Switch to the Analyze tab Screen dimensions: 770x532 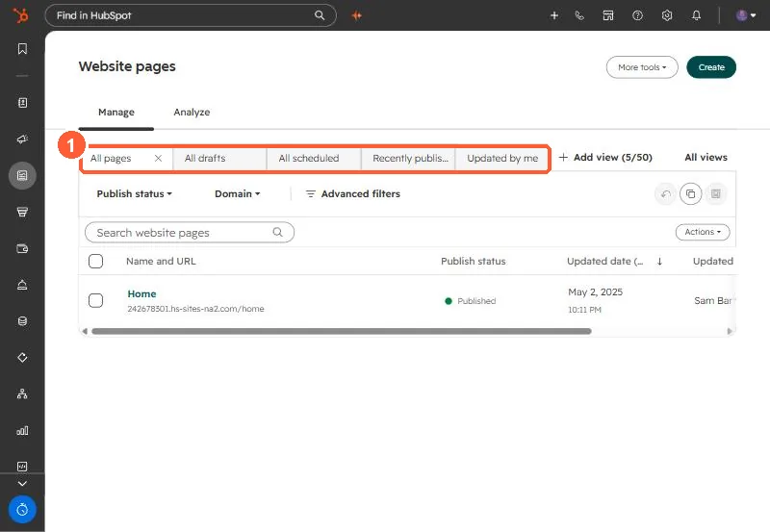[192, 112]
